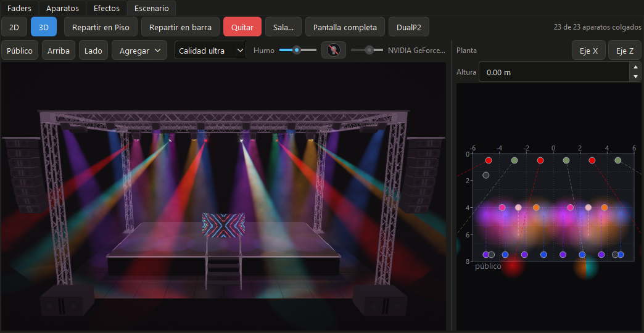Select the right orange fixture dot at depth 4
644x333 pixels.
[x=604, y=207]
